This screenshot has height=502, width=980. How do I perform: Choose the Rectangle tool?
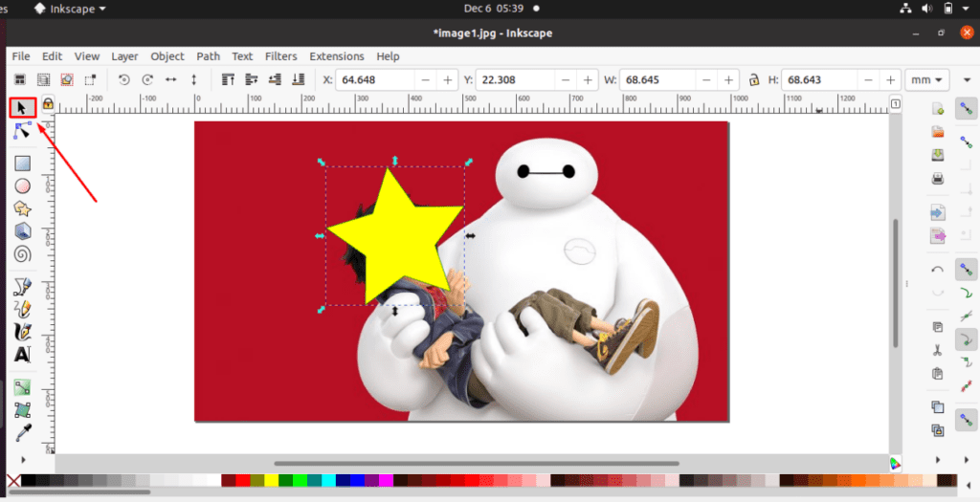click(x=23, y=164)
